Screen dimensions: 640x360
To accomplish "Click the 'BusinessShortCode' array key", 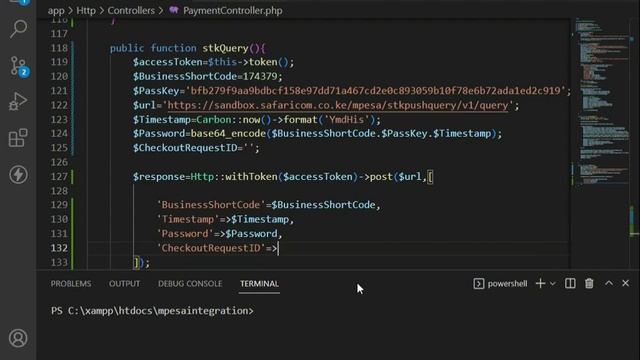I will click(x=211, y=205).
